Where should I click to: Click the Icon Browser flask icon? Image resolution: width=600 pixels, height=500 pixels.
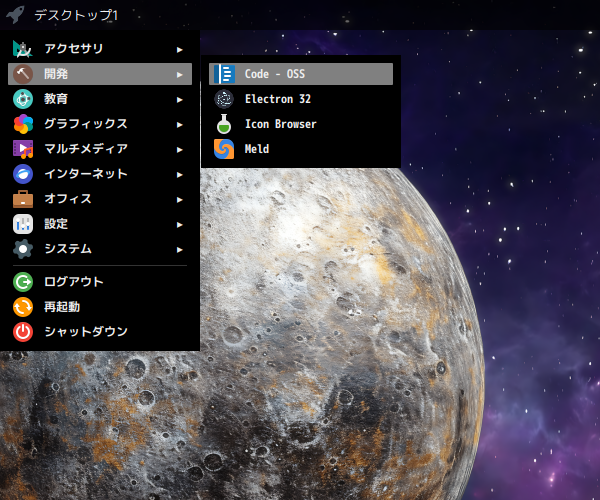(x=224, y=124)
